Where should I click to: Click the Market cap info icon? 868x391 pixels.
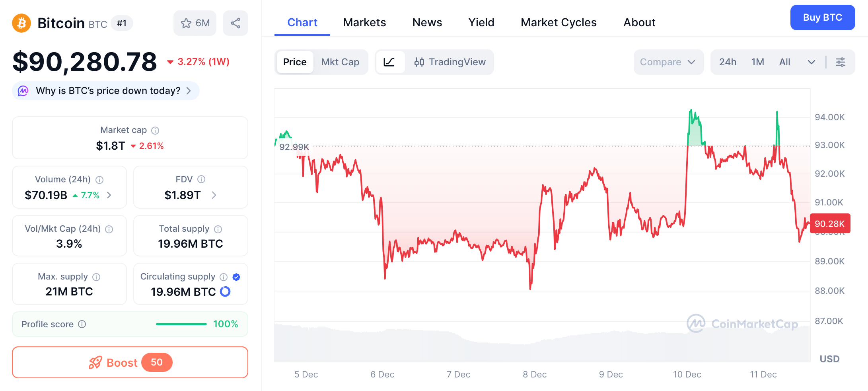click(155, 130)
